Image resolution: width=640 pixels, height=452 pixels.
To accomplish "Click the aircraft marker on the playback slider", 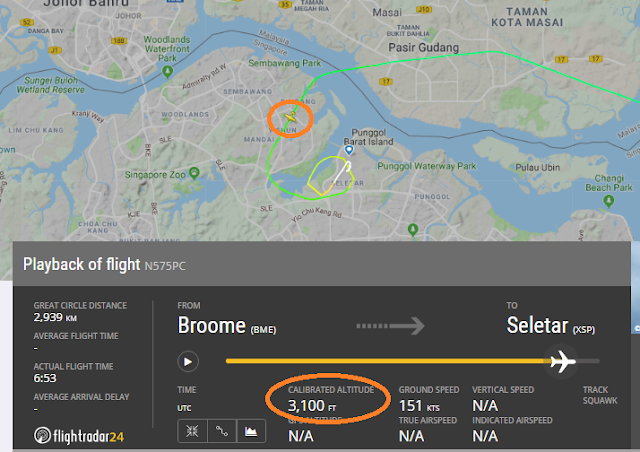I will coord(562,361).
